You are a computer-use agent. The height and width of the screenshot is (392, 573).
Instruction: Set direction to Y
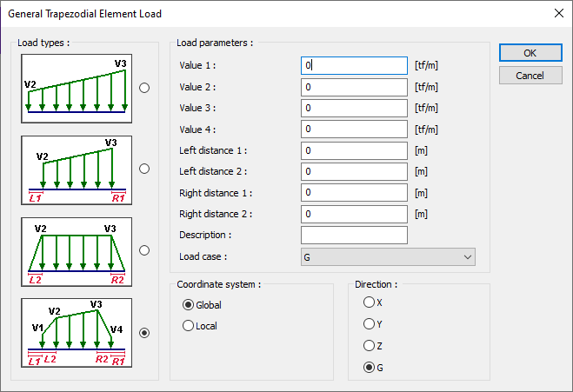[369, 323]
